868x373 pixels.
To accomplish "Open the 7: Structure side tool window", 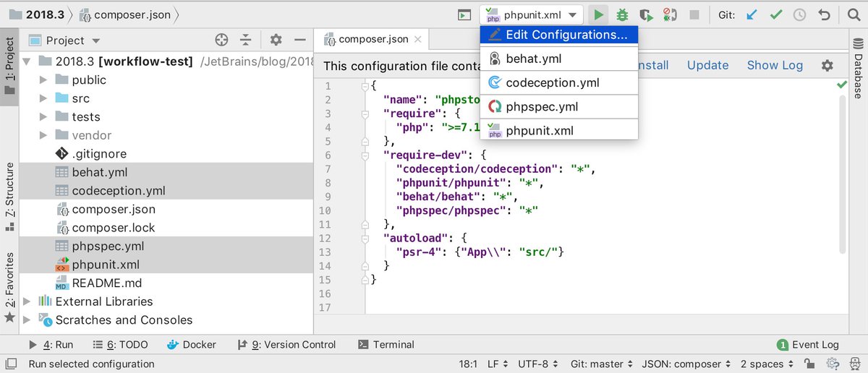I will tap(9, 196).
